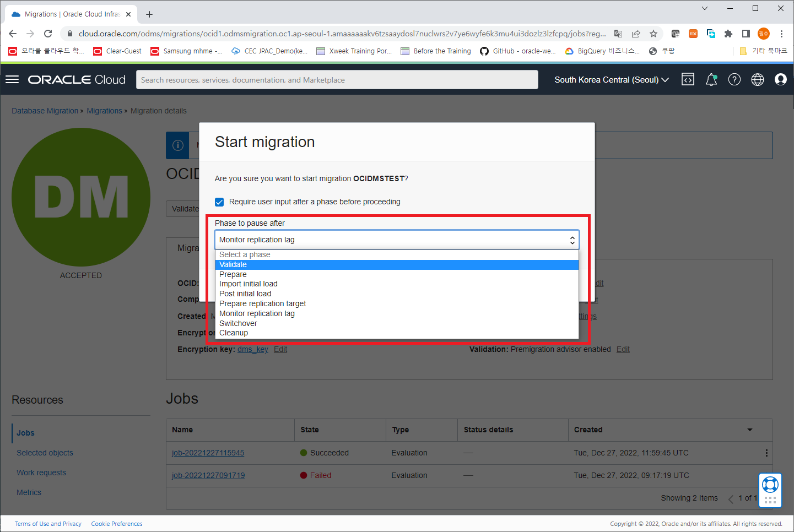This screenshot has height=532, width=794.
Task: Bookmark this page with the star icon
Action: pos(653,34)
